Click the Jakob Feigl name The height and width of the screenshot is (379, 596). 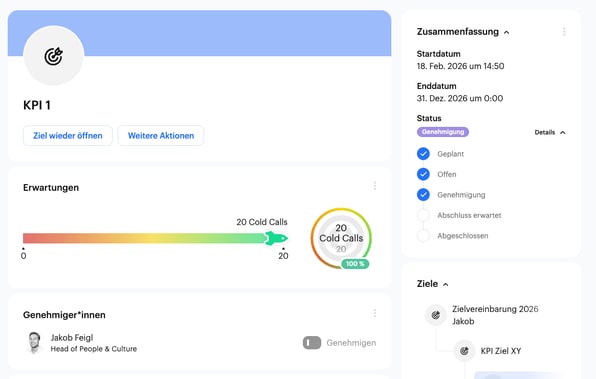coord(72,338)
